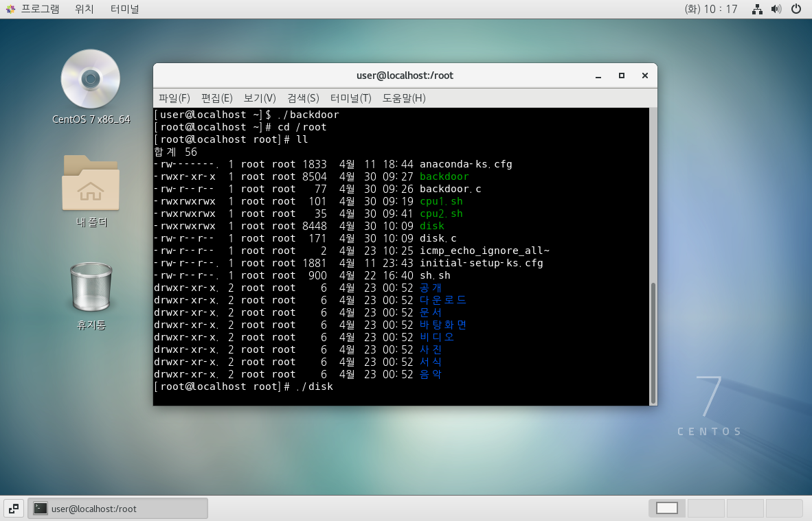The width and height of the screenshot is (812, 521).
Task: Open the 파일(F) terminal menu
Action: click(x=174, y=97)
